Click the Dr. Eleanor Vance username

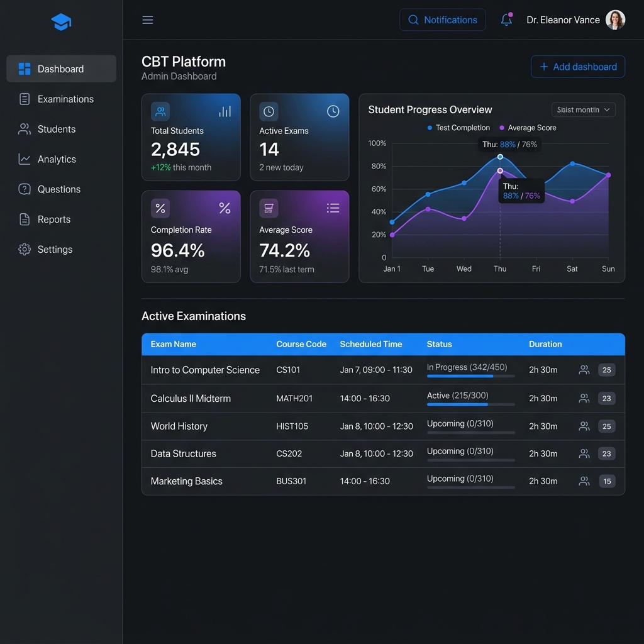pos(563,19)
